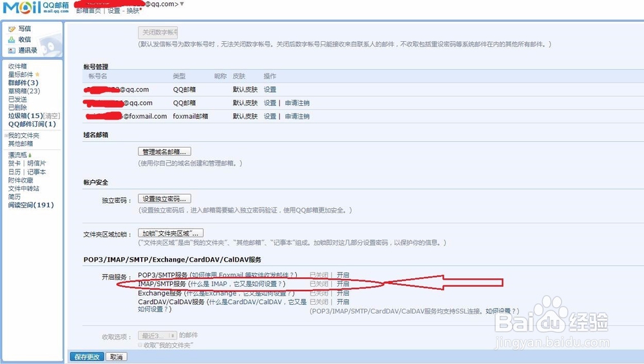Open 日历 calendar link

pyautogui.click(x=14, y=172)
